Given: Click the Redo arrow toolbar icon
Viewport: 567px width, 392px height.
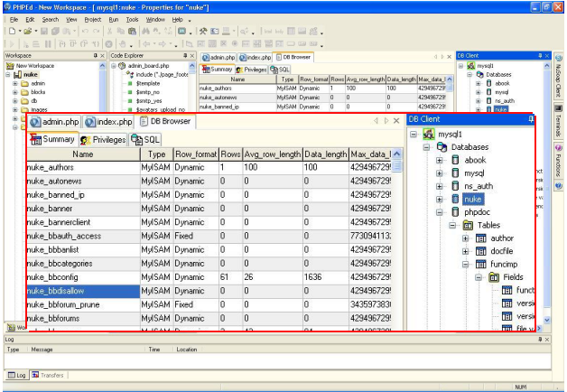Looking at the screenshot, I should tap(97, 31).
